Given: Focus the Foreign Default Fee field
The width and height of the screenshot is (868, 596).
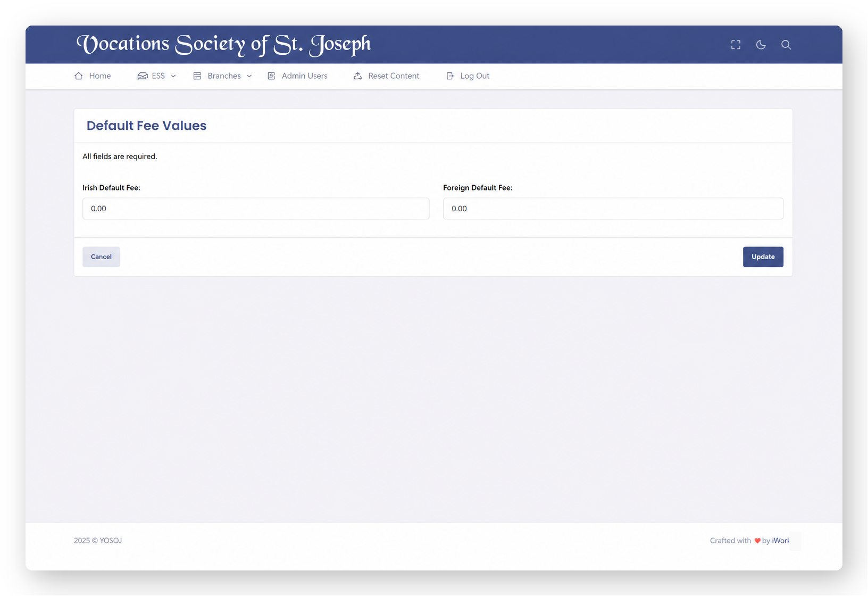Looking at the screenshot, I should (613, 209).
